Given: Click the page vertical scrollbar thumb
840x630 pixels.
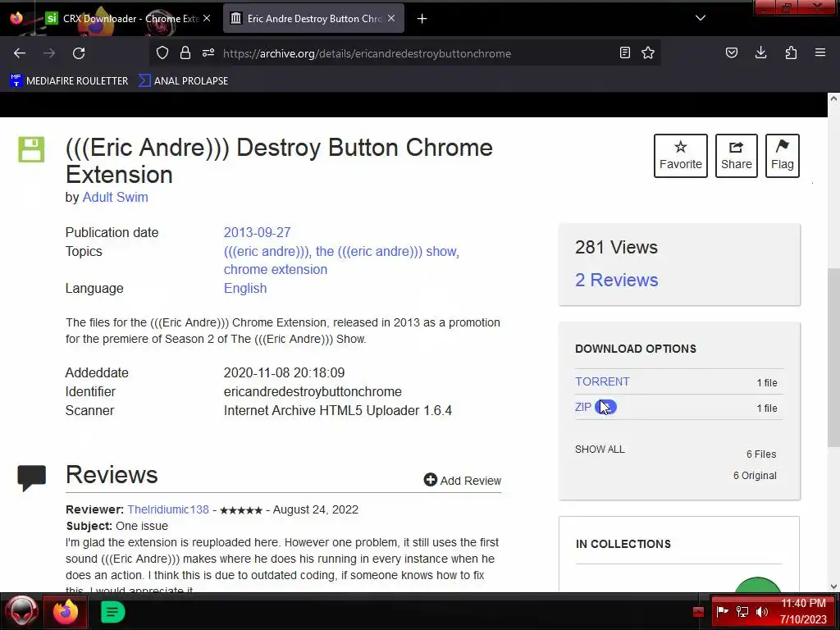Looking at the screenshot, I should [x=833, y=358].
